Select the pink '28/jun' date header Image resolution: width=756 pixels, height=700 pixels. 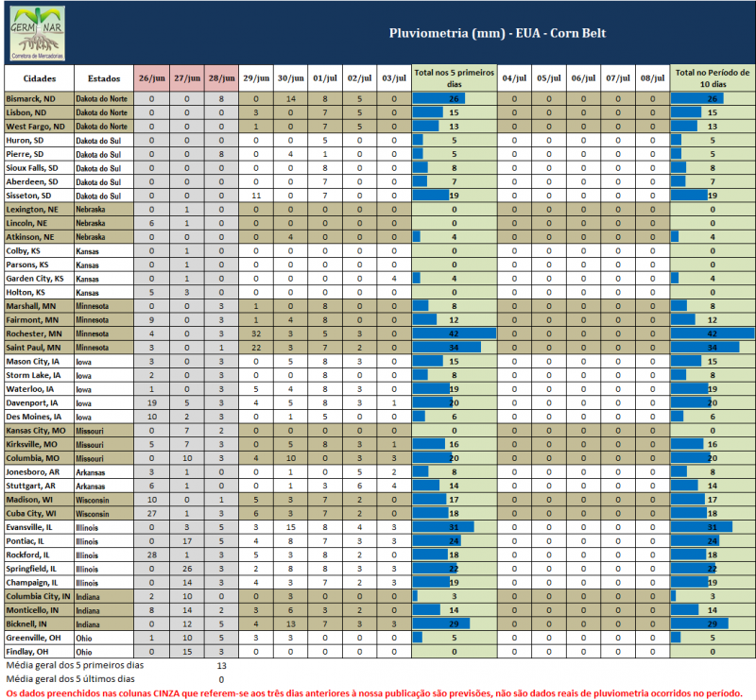pos(221,78)
